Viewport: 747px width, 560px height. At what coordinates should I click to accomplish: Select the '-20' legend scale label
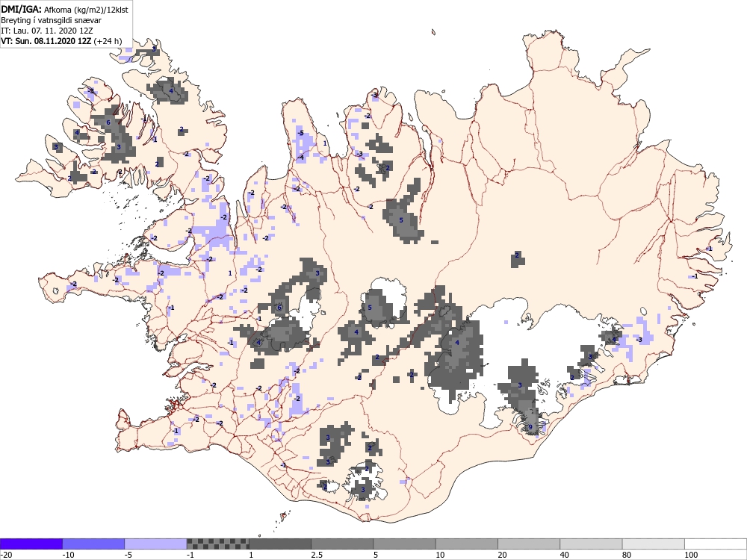coord(6,555)
